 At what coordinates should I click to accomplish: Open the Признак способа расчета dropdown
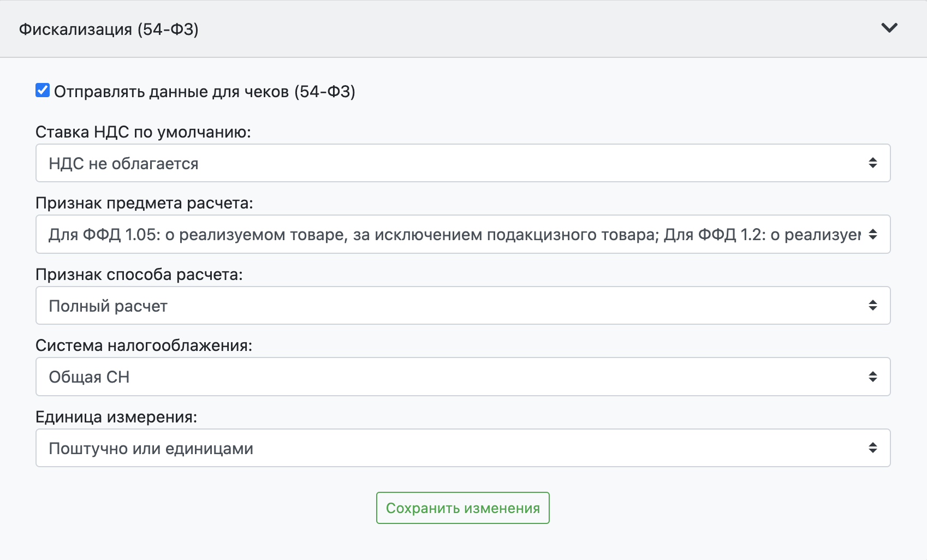click(x=463, y=306)
